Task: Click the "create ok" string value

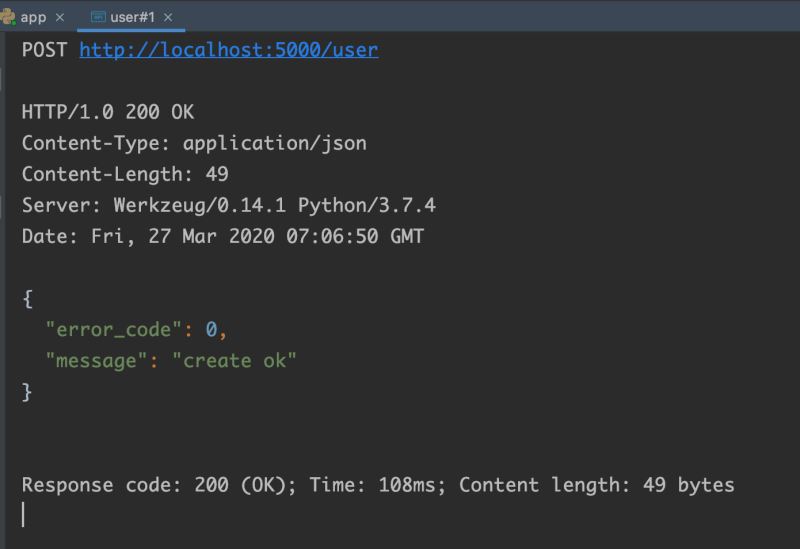Action: 234,361
